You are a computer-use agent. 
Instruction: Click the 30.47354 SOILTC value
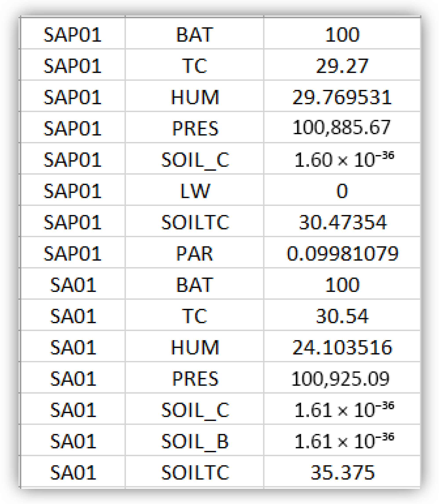[342, 222]
